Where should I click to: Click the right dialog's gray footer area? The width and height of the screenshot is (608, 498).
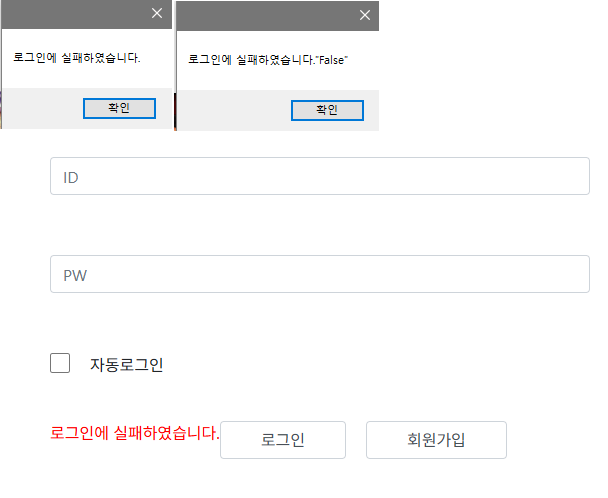point(230,110)
